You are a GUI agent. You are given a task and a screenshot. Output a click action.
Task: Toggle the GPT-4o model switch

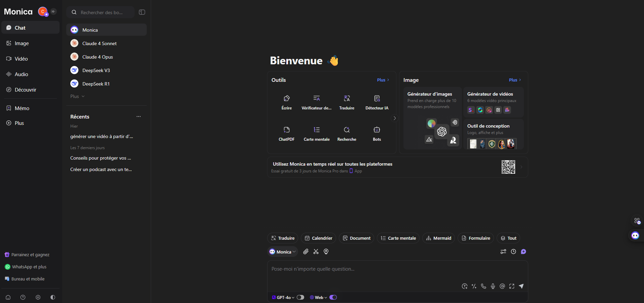tap(300, 297)
